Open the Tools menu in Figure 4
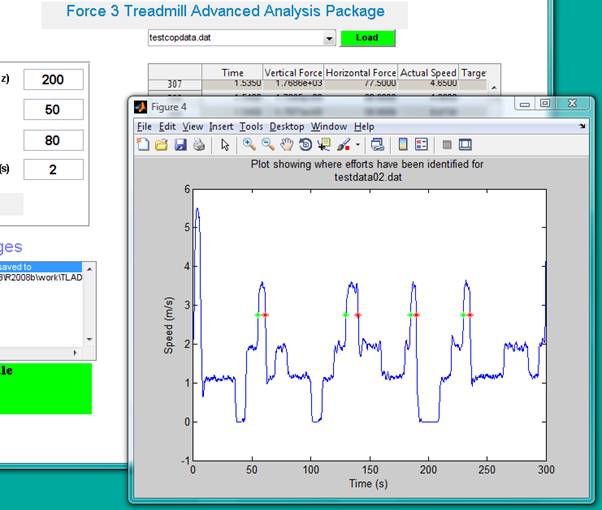Screen dimensions: 602x510 (251, 127)
